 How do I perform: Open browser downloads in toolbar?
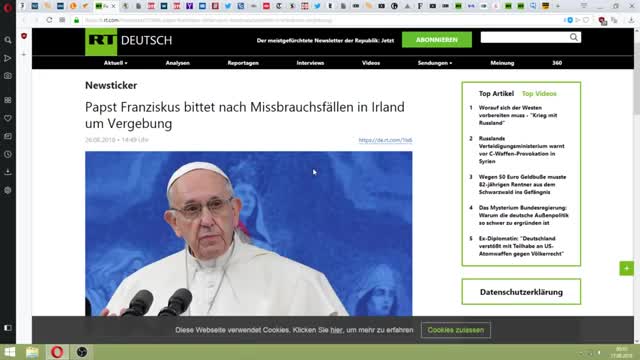(x=631, y=20)
